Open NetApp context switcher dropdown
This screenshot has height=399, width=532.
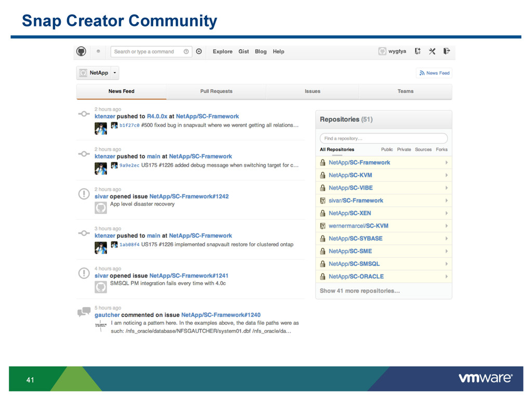[98, 73]
